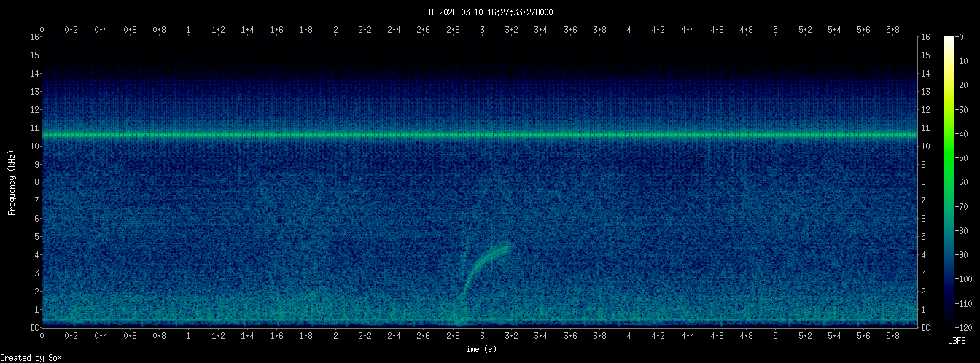Click the DC label on left axis
The image size is (980, 363).
34,327
